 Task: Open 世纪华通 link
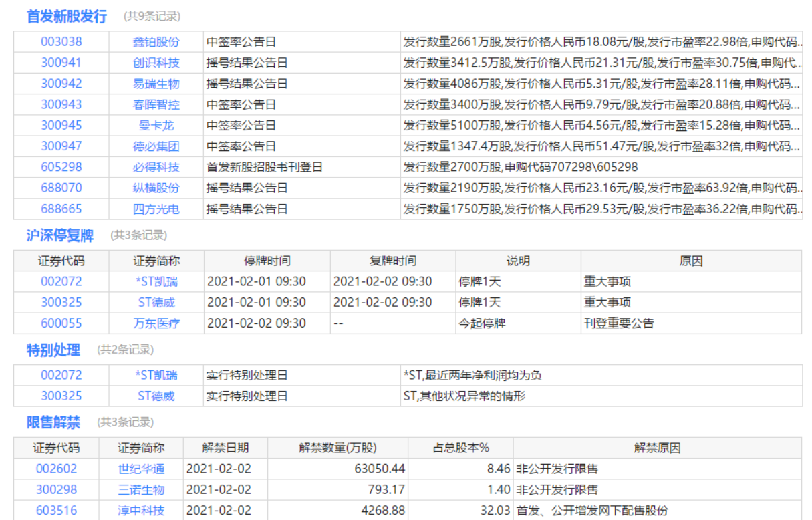click(141, 469)
